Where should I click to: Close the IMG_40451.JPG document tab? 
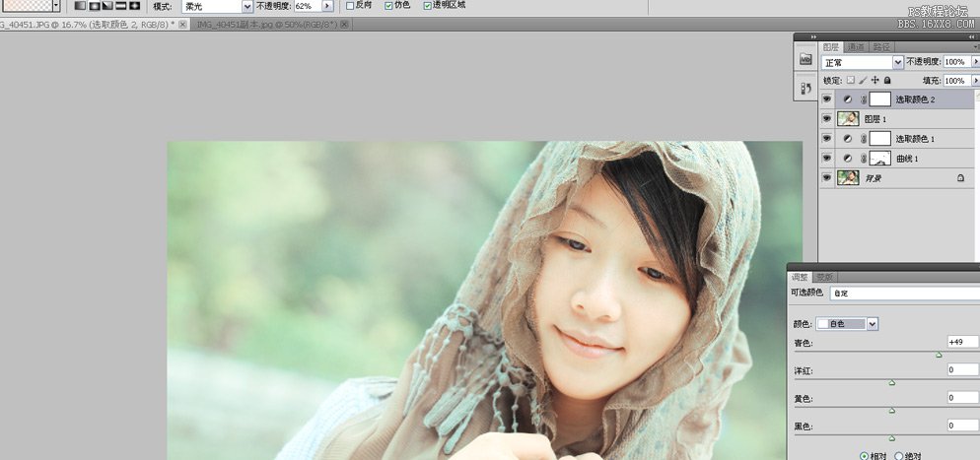point(181,25)
